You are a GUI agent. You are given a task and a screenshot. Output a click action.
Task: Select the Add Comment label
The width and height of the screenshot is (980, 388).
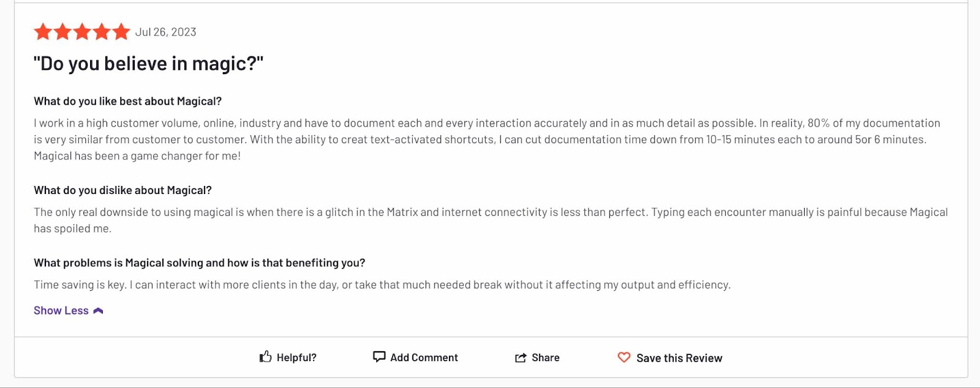click(x=424, y=357)
